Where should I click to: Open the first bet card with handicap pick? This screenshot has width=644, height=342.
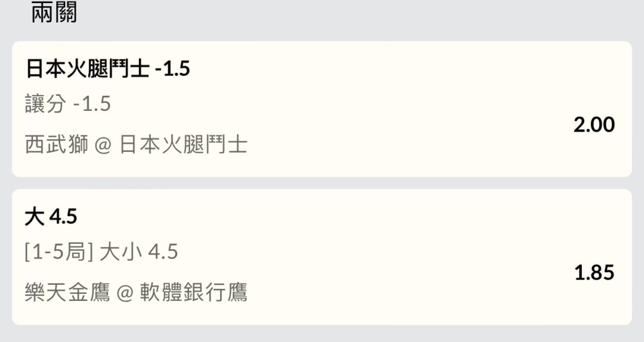[x=322, y=109]
